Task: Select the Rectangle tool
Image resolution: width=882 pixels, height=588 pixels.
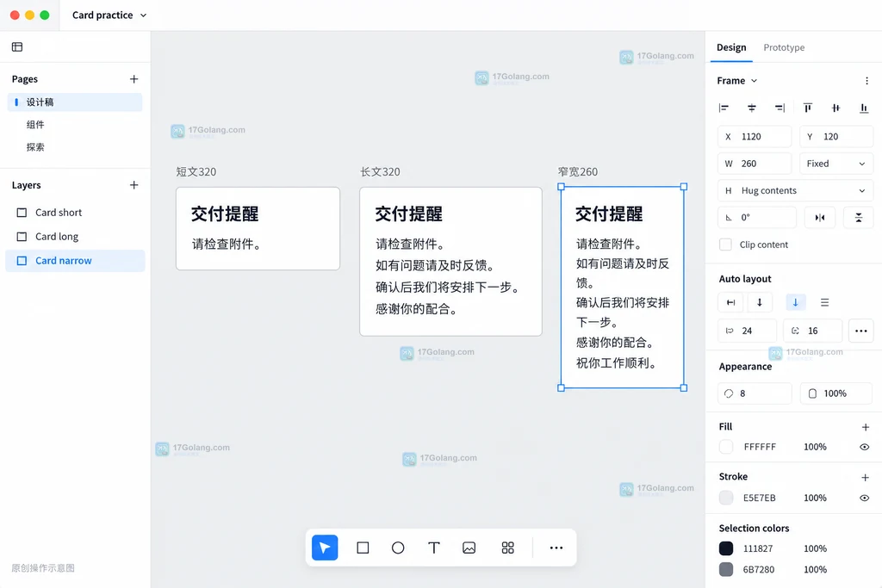Action: (x=363, y=548)
